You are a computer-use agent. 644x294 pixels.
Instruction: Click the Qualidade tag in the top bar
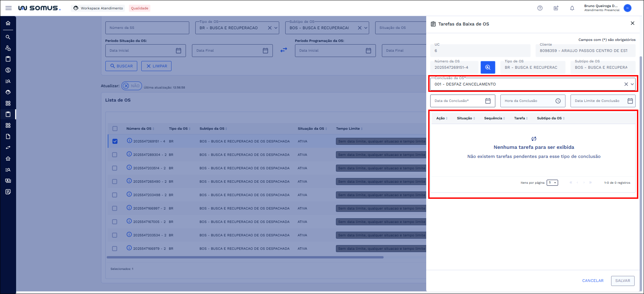[139, 8]
